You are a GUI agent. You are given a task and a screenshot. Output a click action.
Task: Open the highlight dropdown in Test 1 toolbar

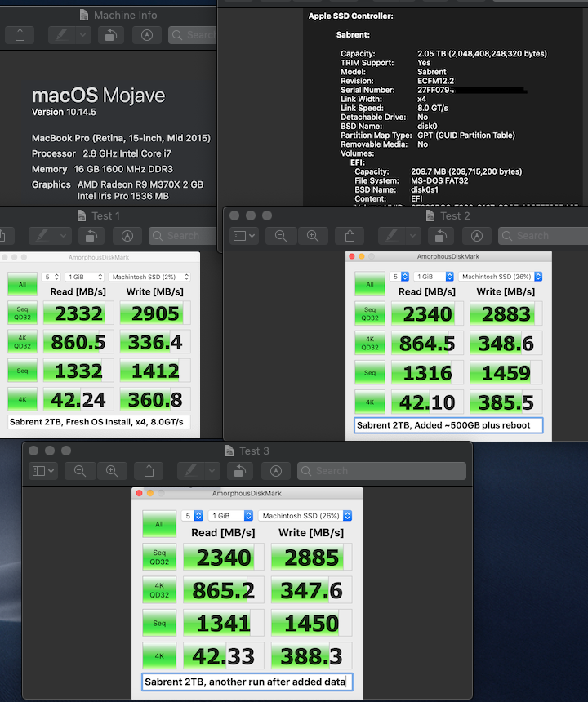(x=64, y=235)
